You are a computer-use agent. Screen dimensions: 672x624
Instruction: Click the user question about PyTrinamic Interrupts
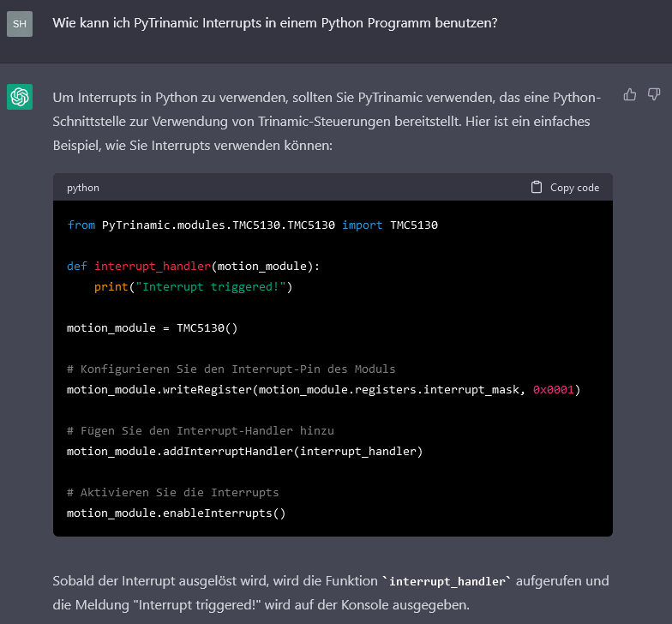click(x=274, y=23)
